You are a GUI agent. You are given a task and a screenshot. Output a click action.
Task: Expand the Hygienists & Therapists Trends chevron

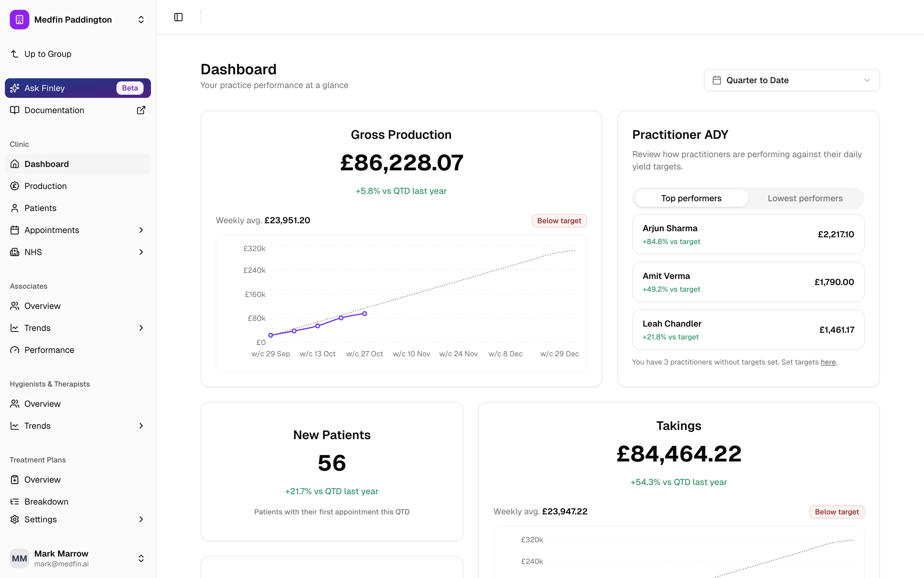[141, 426]
